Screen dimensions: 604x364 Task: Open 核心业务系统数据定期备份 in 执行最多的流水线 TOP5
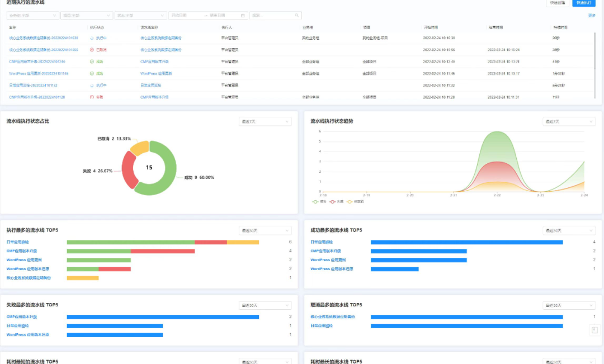(x=29, y=278)
